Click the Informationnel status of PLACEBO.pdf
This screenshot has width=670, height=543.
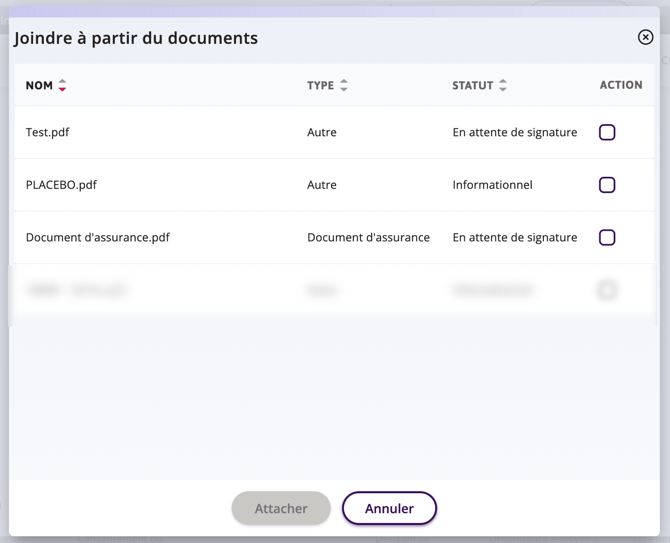(492, 185)
